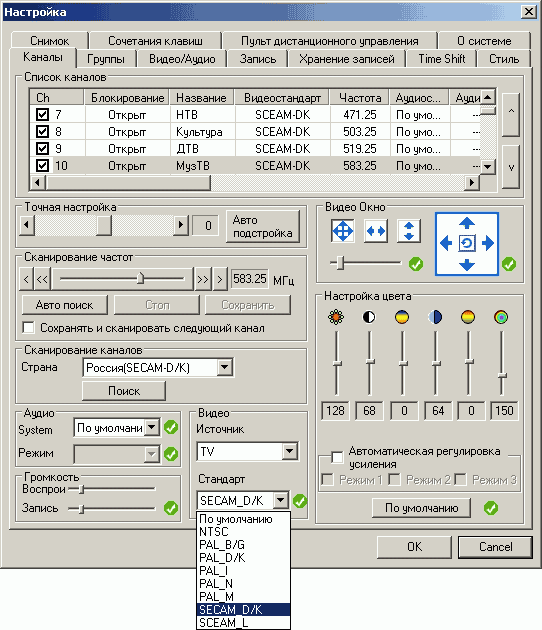
Task: Click the move video window icon
Action: [342, 231]
